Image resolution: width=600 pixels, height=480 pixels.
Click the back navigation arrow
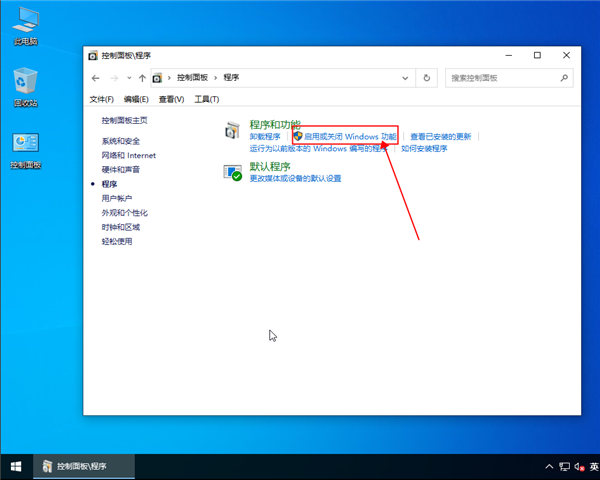(x=96, y=78)
